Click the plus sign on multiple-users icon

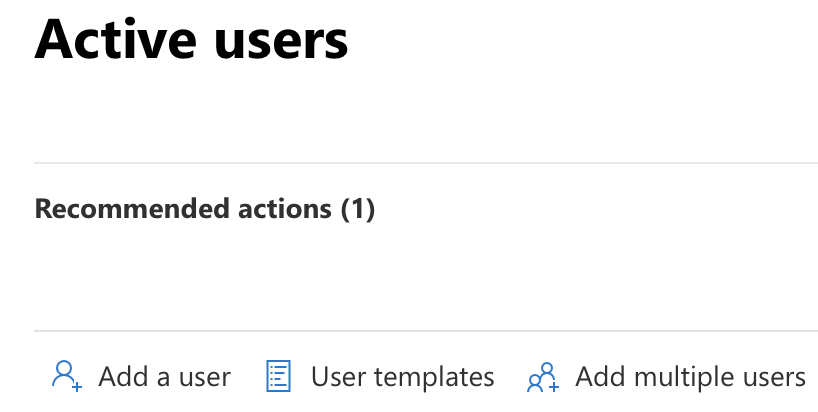coord(554,387)
